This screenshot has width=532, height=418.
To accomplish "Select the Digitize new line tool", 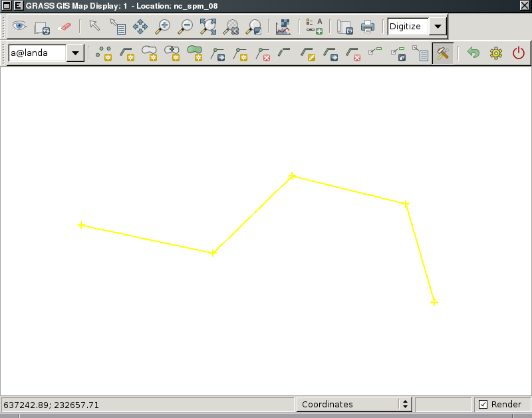I will (126, 54).
